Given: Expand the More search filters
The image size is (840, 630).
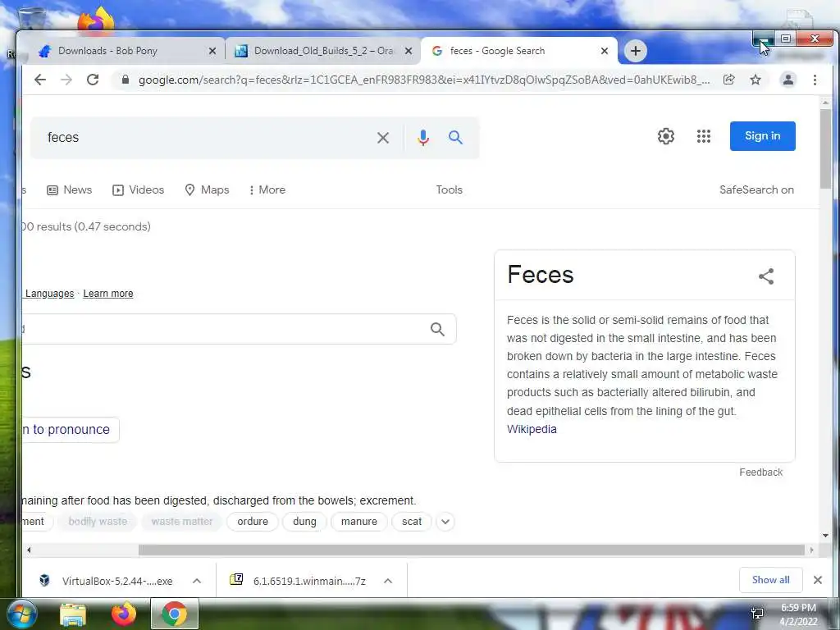Looking at the screenshot, I should coord(267,189).
